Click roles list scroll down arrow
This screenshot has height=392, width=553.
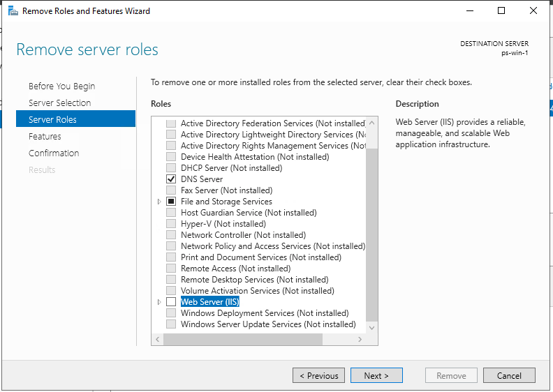pyautogui.click(x=371, y=328)
